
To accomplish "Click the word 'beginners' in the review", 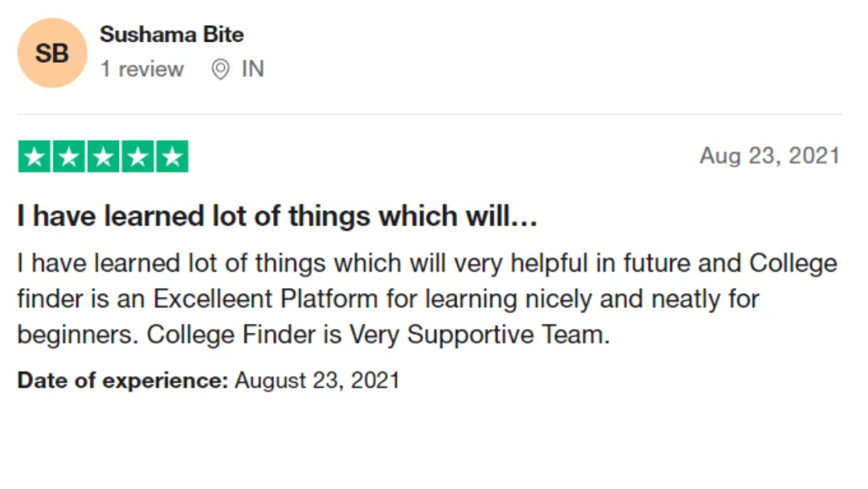I will pos(75,335).
